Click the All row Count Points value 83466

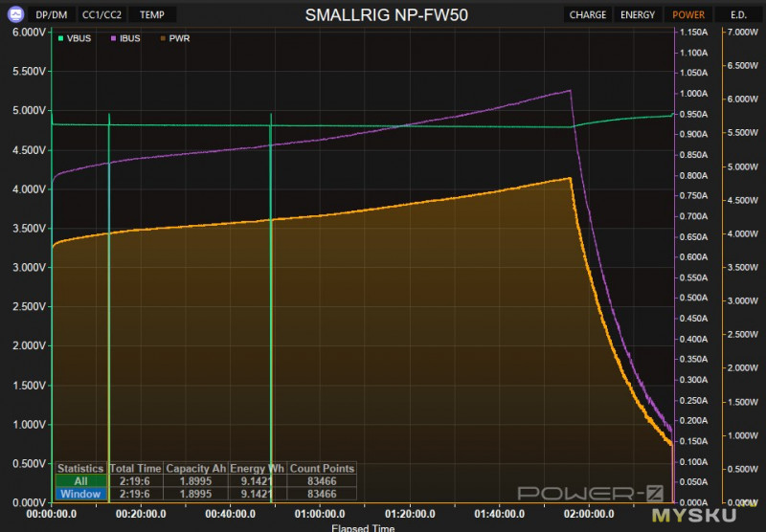click(322, 480)
